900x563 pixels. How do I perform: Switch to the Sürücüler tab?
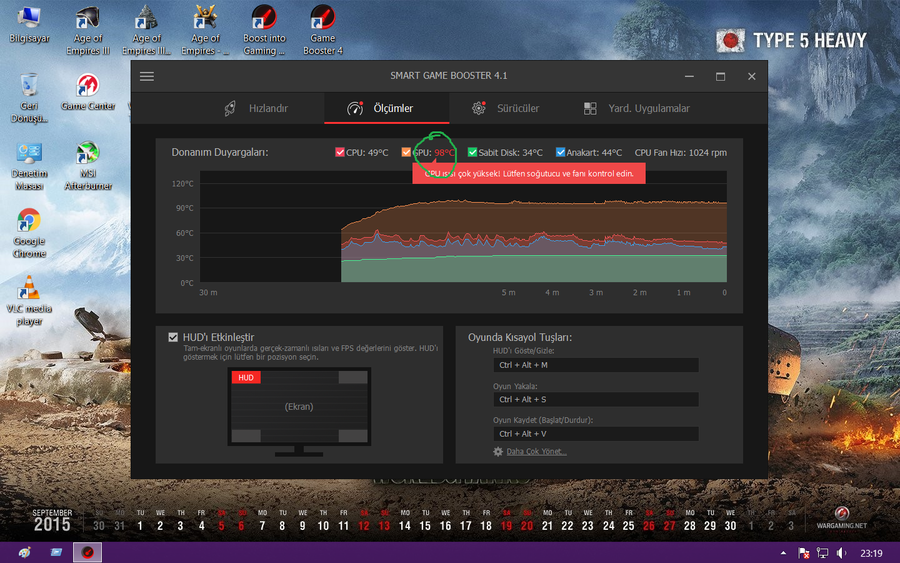[x=506, y=108]
